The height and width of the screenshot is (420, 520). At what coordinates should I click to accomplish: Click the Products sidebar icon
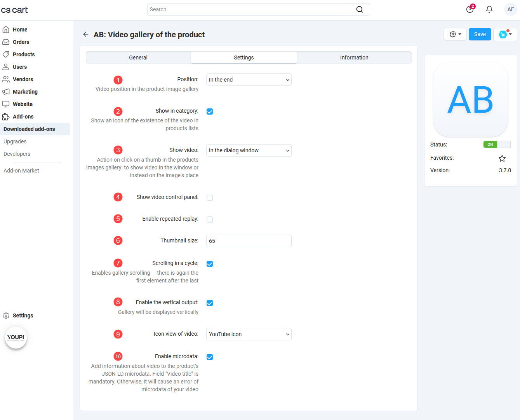(x=6, y=54)
